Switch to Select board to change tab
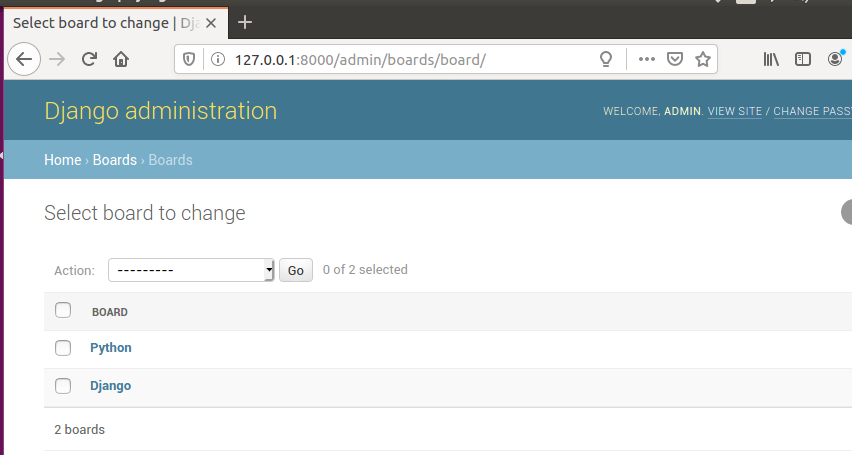The image size is (852, 455). coord(116,23)
